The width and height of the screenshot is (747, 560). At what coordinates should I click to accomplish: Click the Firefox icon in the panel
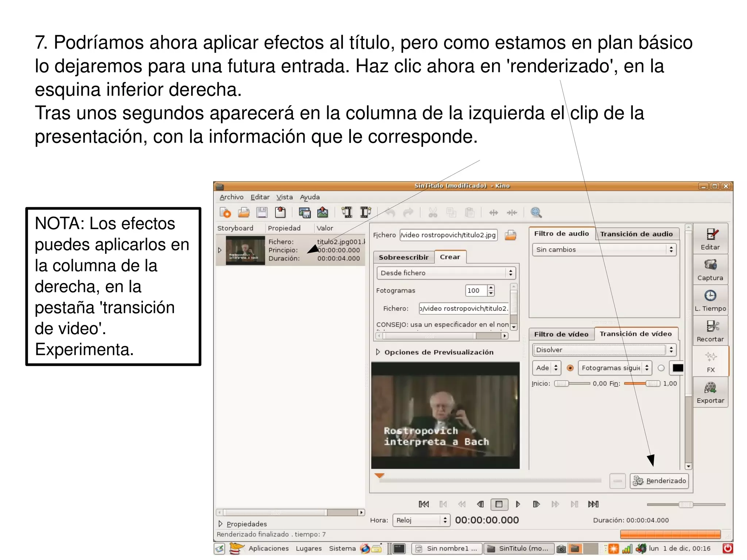[x=365, y=548]
